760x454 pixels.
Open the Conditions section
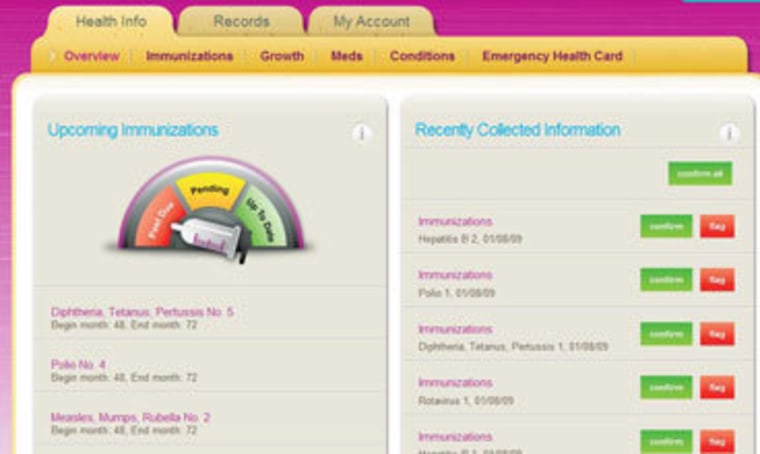(x=422, y=56)
